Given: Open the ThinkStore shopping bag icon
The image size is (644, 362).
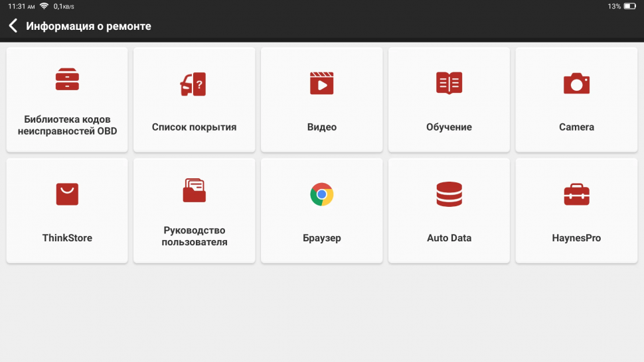Looking at the screenshot, I should [x=67, y=194].
